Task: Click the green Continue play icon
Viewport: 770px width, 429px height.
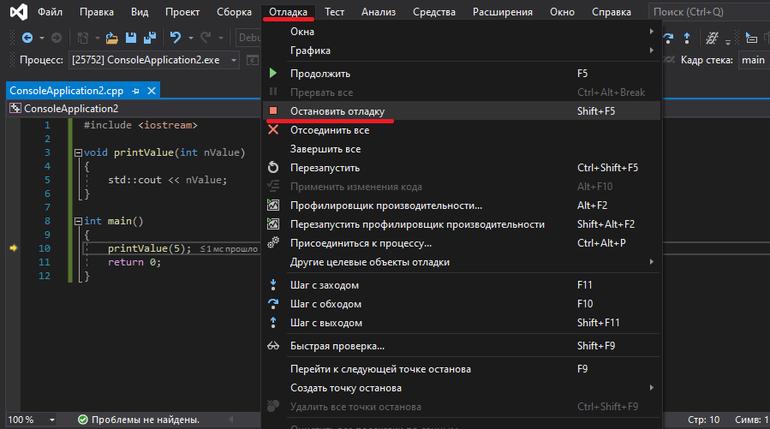Action: (273, 73)
